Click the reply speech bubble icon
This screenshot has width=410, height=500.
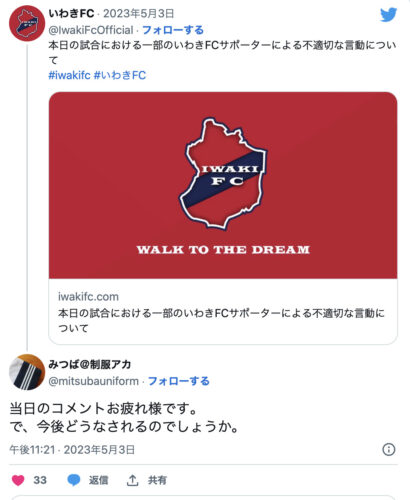pos(74,480)
